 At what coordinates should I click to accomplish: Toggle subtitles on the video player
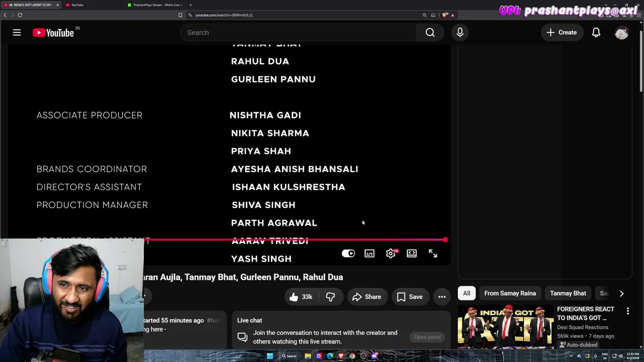click(369, 253)
